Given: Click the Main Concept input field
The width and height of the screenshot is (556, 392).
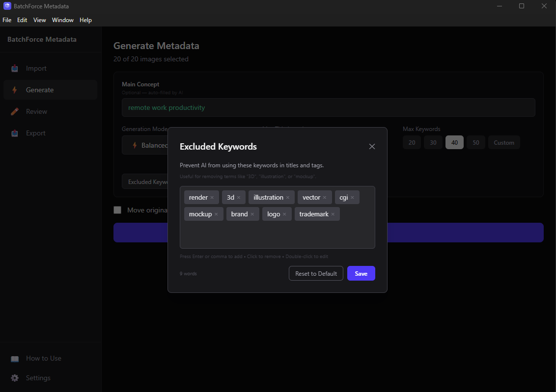Looking at the screenshot, I should pos(328,107).
